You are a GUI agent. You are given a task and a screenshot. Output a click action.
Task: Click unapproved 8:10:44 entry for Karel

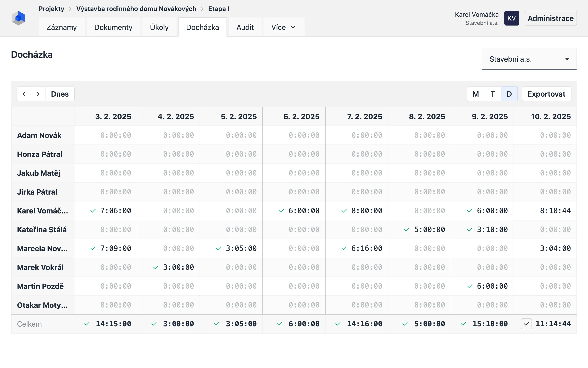pyautogui.click(x=555, y=211)
